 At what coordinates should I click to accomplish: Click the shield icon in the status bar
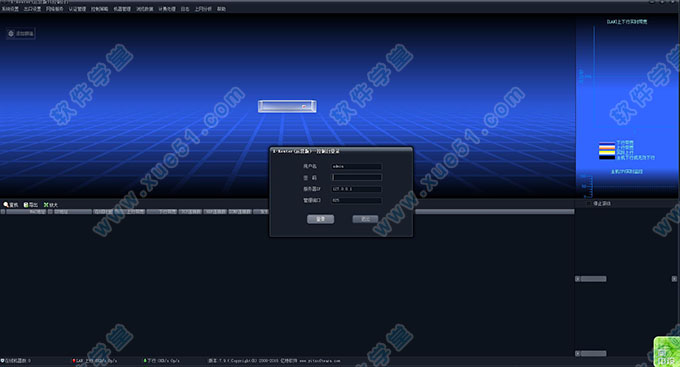click(2, 360)
